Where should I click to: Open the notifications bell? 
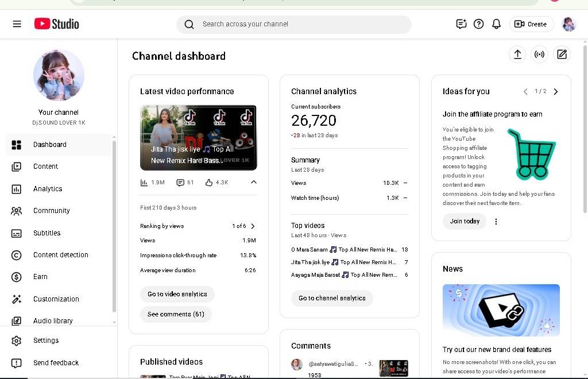(x=496, y=24)
